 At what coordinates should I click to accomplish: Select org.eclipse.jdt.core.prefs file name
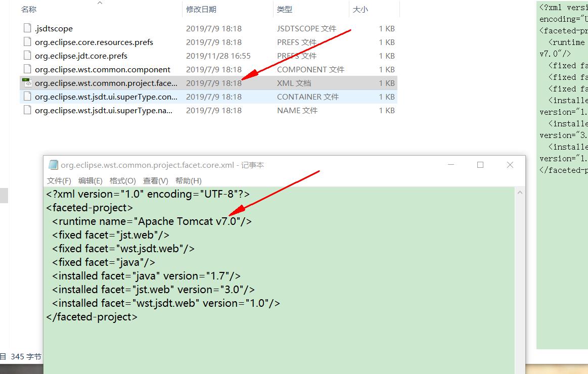click(81, 56)
